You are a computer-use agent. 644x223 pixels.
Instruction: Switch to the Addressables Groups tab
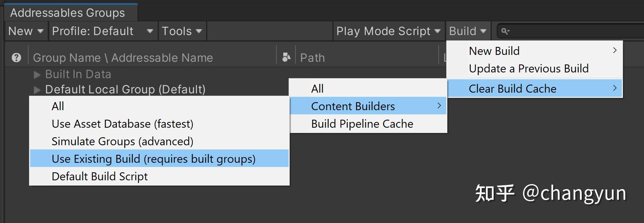[68, 13]
